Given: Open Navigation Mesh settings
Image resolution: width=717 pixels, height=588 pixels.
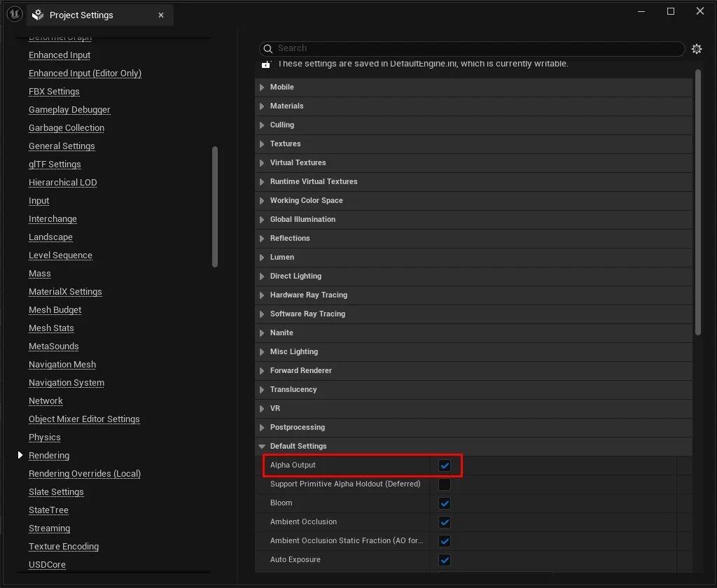Looking at the screenshot, I should coord(62,365).
